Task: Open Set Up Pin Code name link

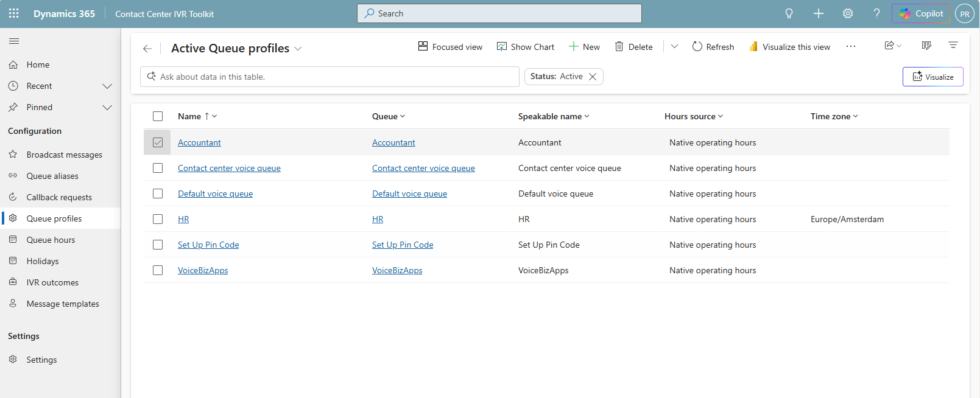Action: pyautogui.click(x=208, y=245)
